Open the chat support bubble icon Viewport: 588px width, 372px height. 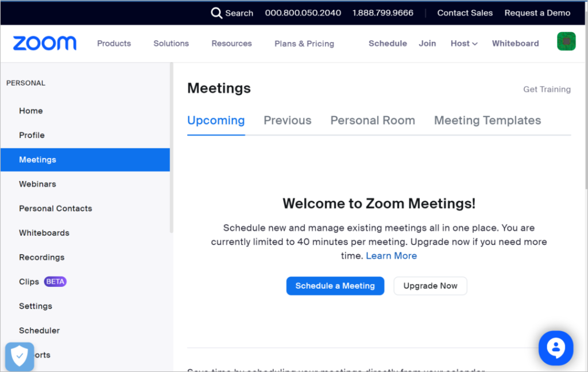coord(555,348)
